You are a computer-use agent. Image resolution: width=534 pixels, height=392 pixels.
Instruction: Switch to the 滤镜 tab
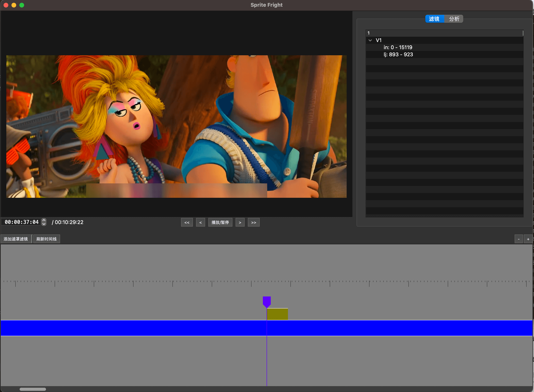pos(434,19)
